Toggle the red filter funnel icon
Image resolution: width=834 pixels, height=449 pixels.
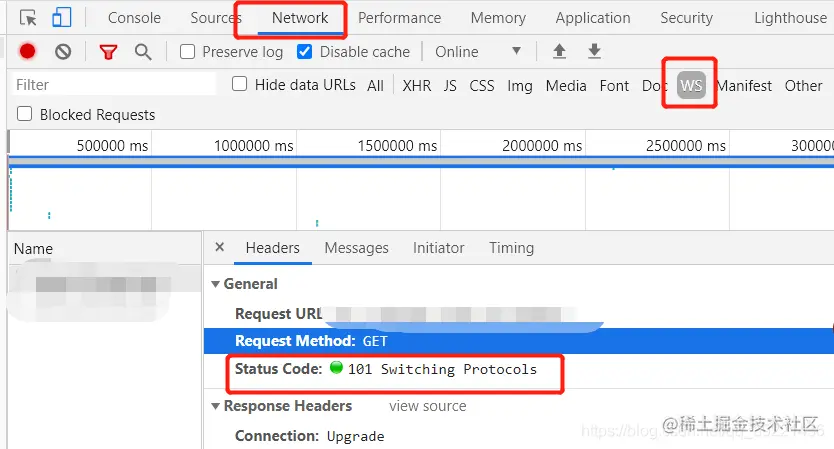[108, 52]
